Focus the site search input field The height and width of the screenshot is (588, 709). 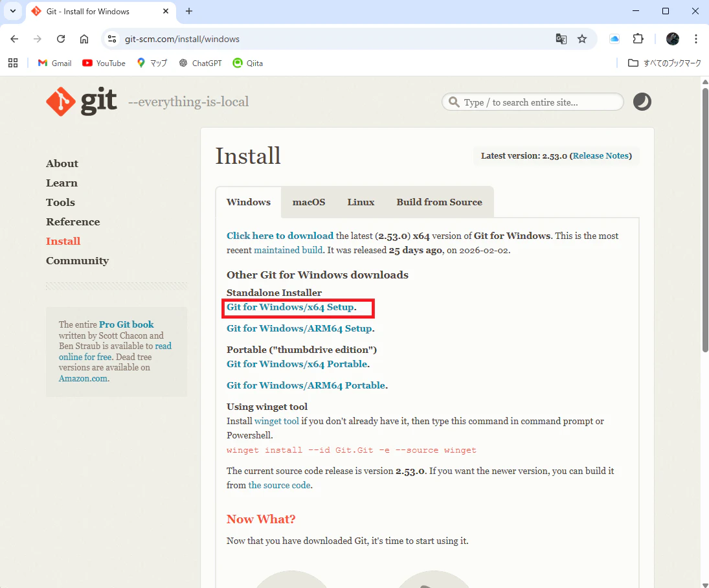pos(533,102)
